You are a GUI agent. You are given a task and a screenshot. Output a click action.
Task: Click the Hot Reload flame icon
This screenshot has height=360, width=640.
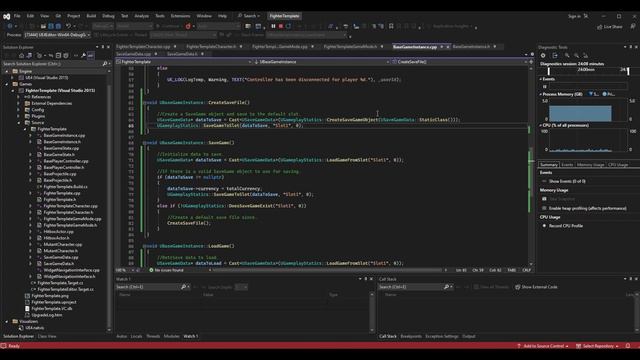point(188,26)
